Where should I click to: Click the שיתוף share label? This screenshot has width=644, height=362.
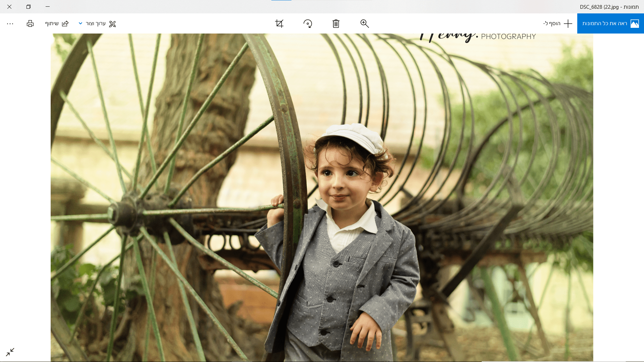click(52, 23)
